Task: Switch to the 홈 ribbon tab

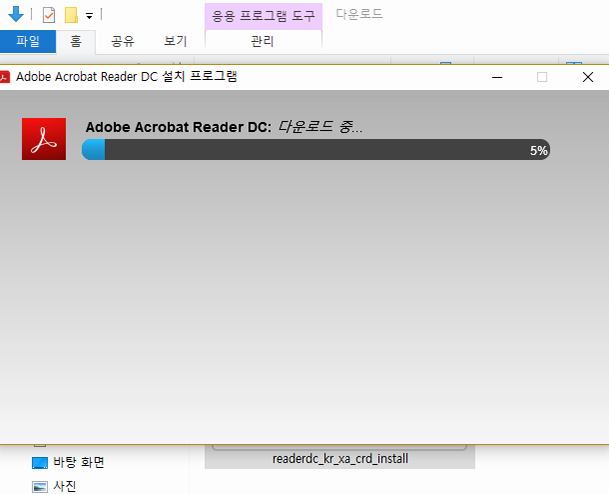Action: (x=76, y=41)
